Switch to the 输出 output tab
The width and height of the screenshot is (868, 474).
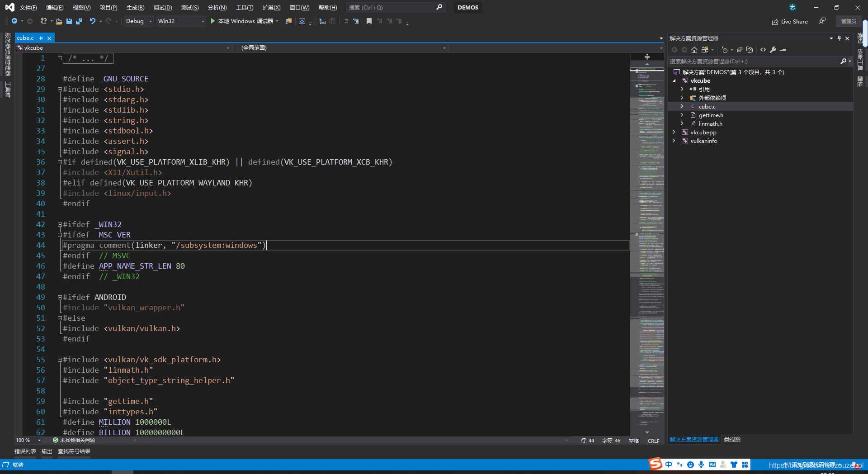[47, 451]
